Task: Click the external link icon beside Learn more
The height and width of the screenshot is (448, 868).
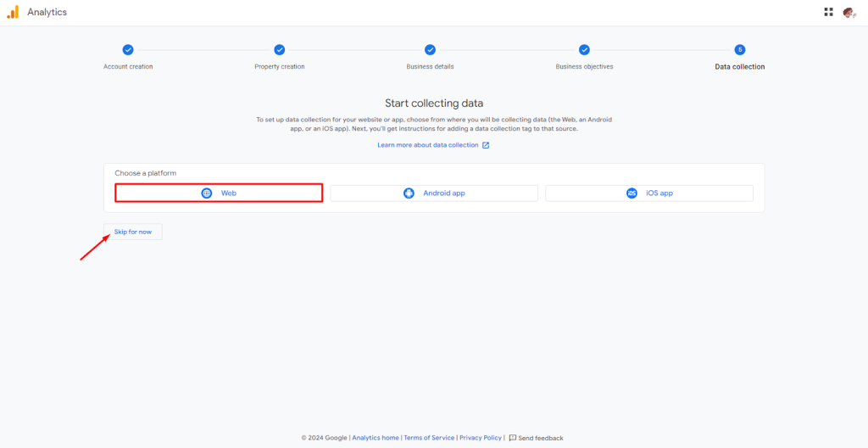Action: click(486, 145)
